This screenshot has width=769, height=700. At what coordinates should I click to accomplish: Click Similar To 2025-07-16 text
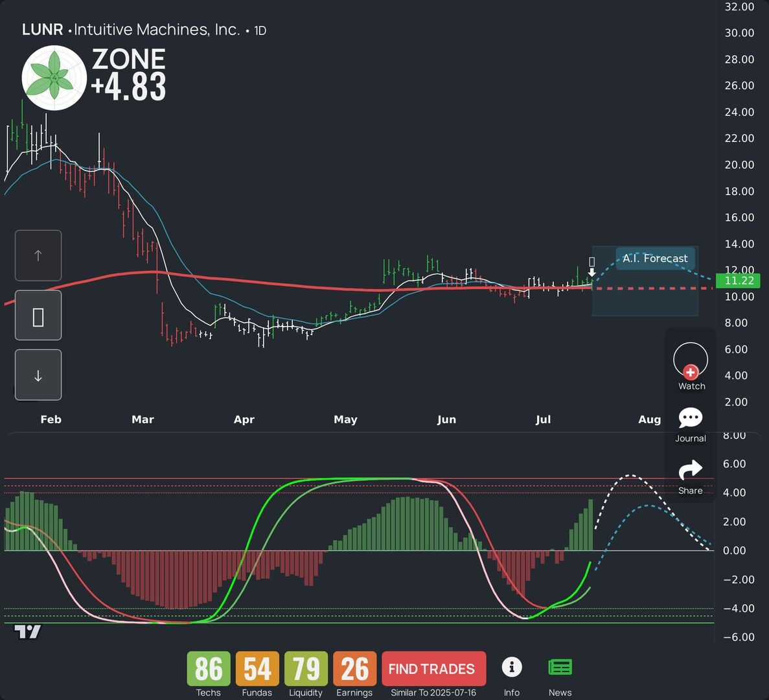click(x=433, y=693)
